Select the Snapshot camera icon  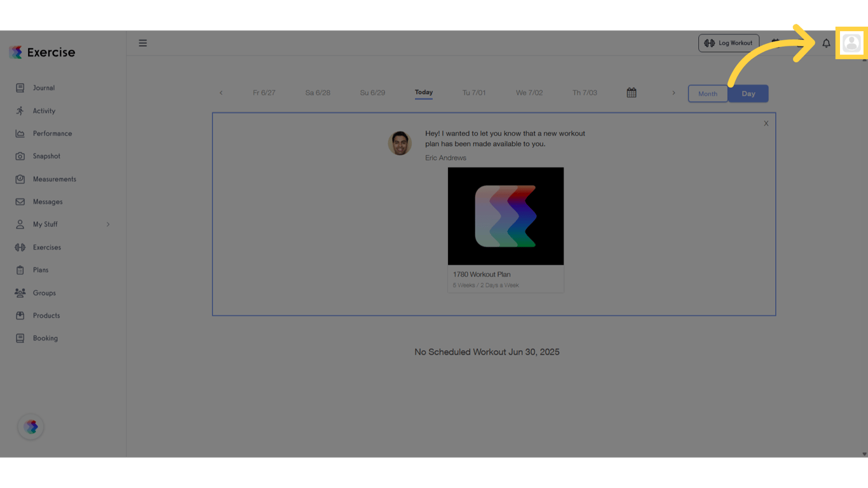pos(21,156)
